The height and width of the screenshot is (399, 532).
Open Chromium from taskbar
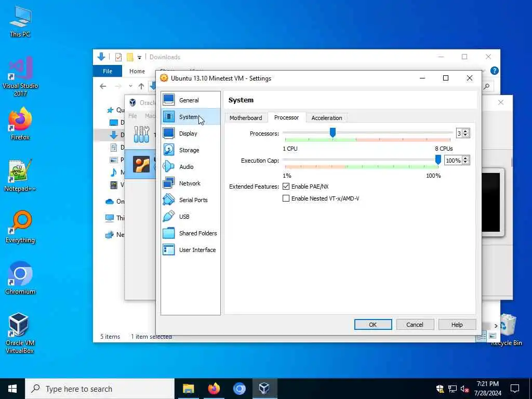click(239, 389)
